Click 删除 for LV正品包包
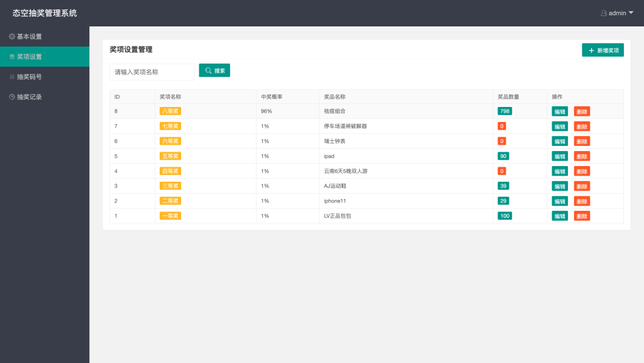 (582, 215)
